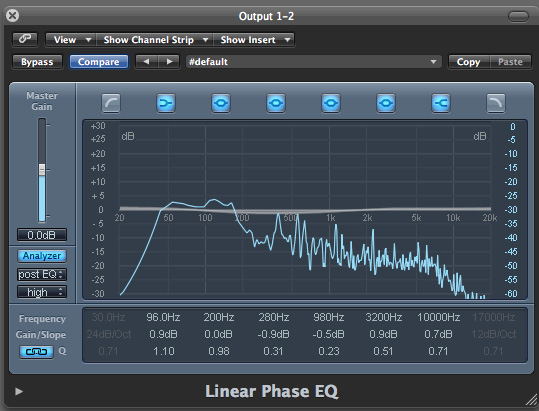Image resolution: width=539 pixels, height=411 pixels.
Task: Toggle the Gain-Q couple link button
Action: click(x=36, y=352)
